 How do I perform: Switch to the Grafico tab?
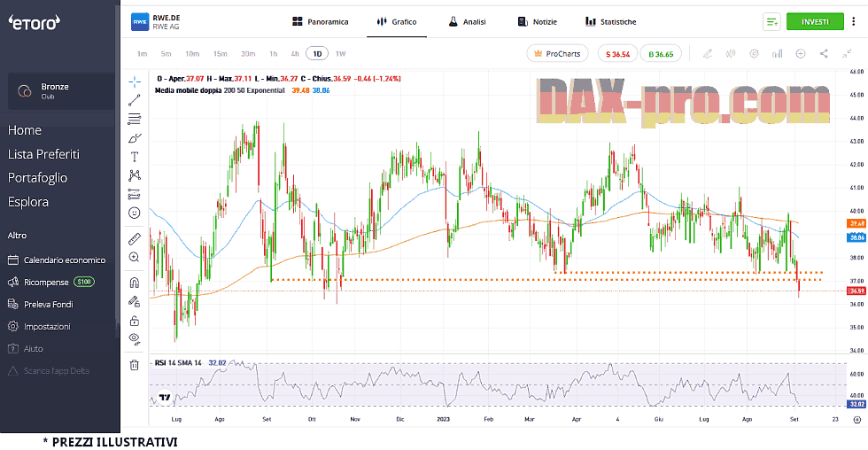click(397, 21)
